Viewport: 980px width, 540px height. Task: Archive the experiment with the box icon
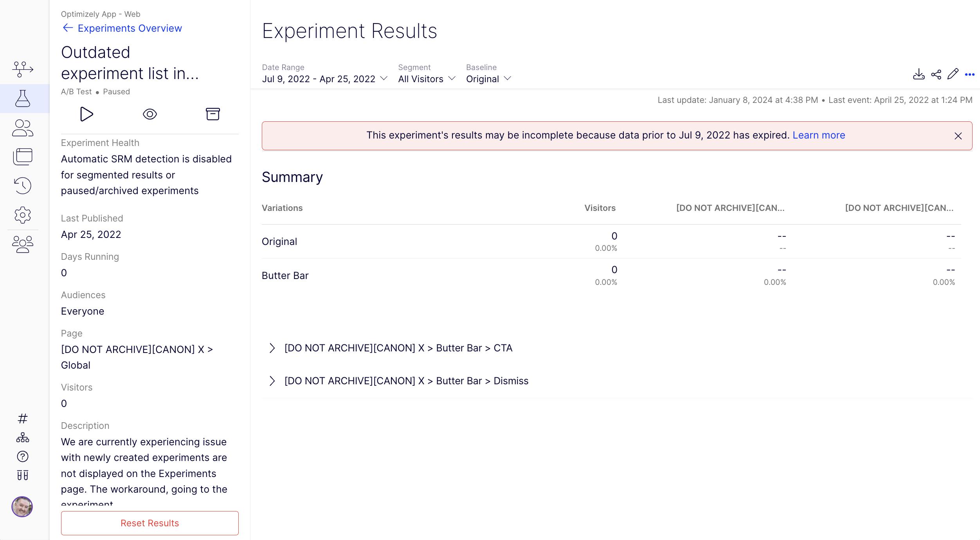pos(213,114)
